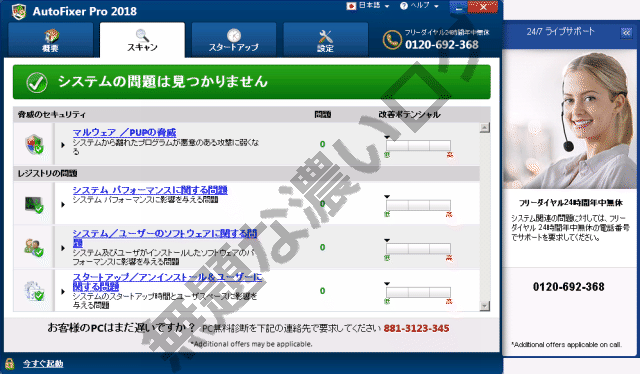
Task: Click the 脅威のセキュリティ section header
Action: click(x=52, y=115)
